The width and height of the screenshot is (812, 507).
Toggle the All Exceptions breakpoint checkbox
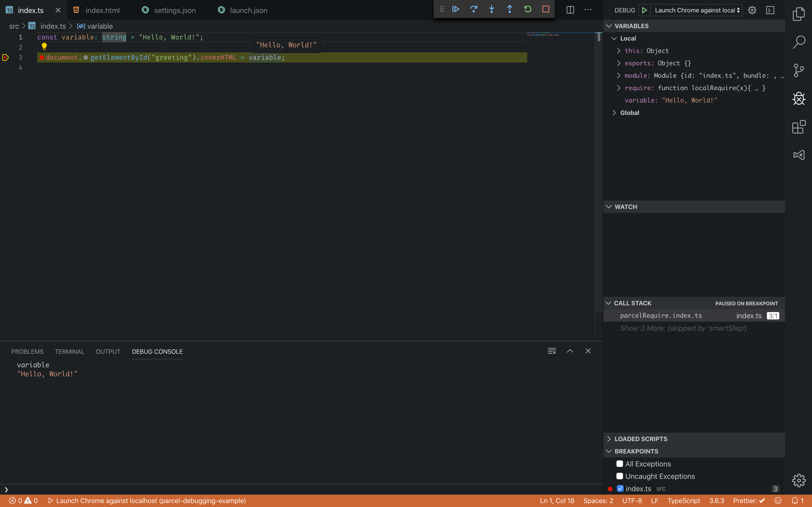[619, 463]
